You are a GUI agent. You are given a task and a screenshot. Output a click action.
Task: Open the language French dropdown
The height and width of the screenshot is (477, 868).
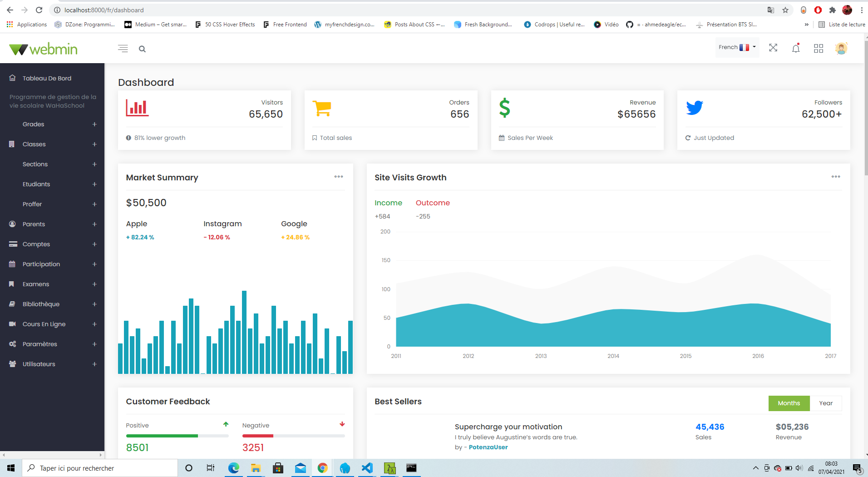(737, 47)
